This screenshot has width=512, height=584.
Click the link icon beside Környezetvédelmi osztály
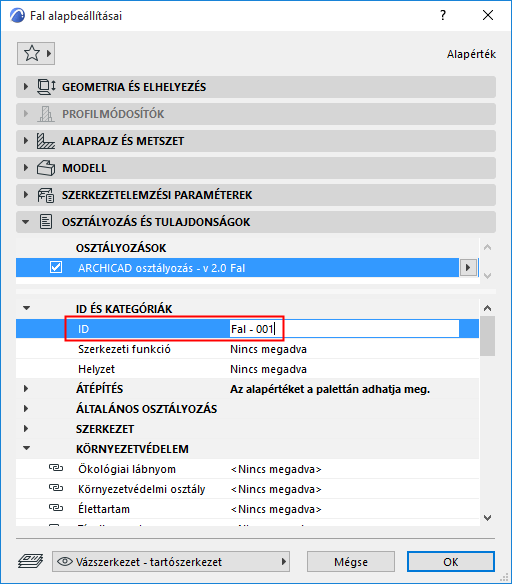[x=56, y=488]
